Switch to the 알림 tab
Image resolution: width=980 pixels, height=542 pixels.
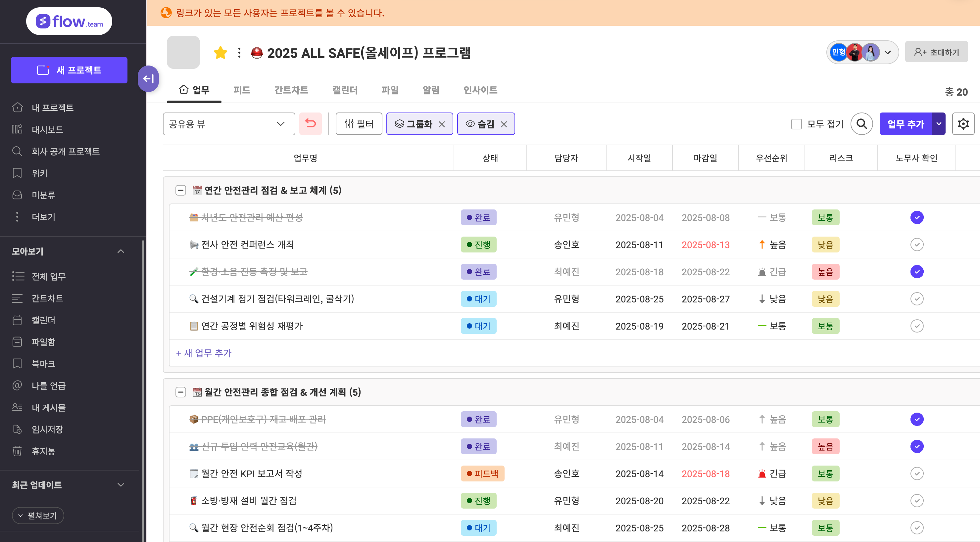click(x=431, y=90)
